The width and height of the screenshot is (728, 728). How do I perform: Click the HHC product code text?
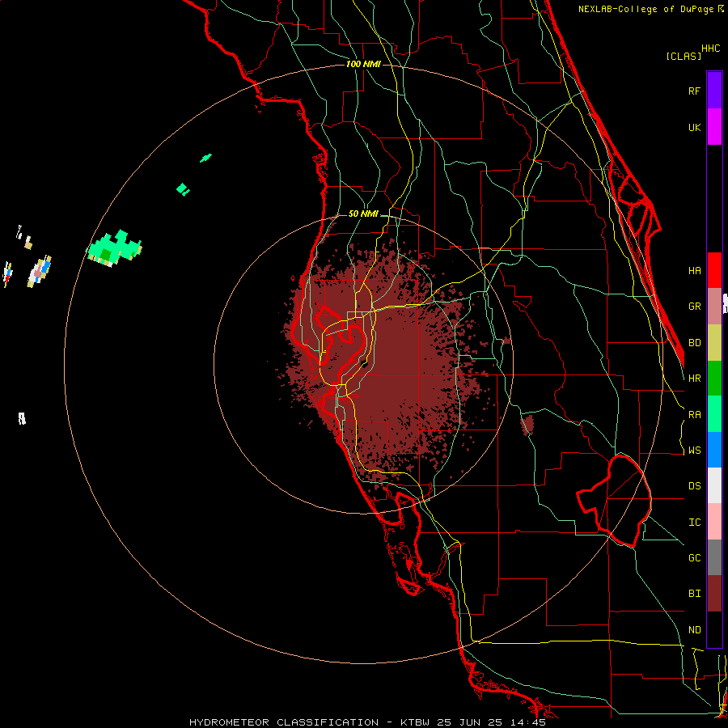tap(711, 49)
